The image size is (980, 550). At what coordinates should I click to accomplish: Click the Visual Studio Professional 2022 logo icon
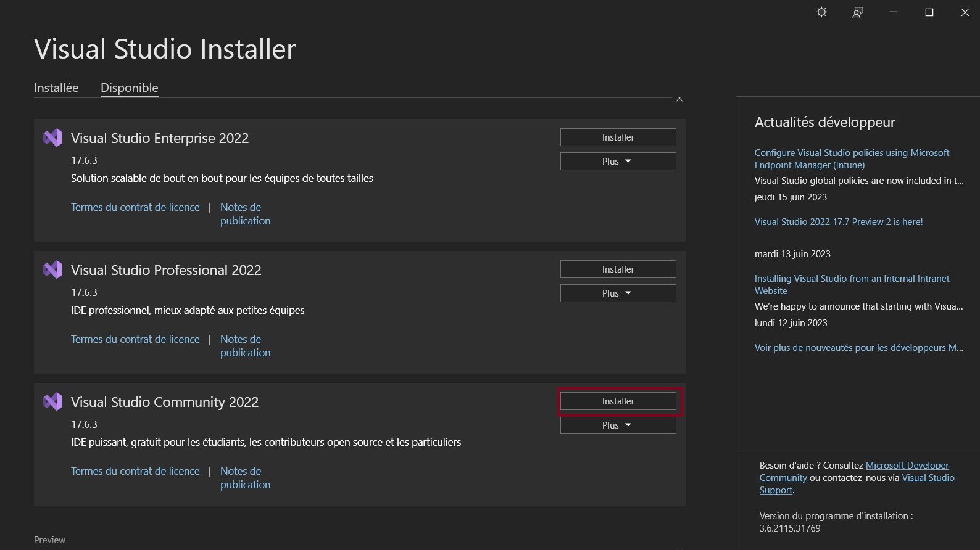52,269
